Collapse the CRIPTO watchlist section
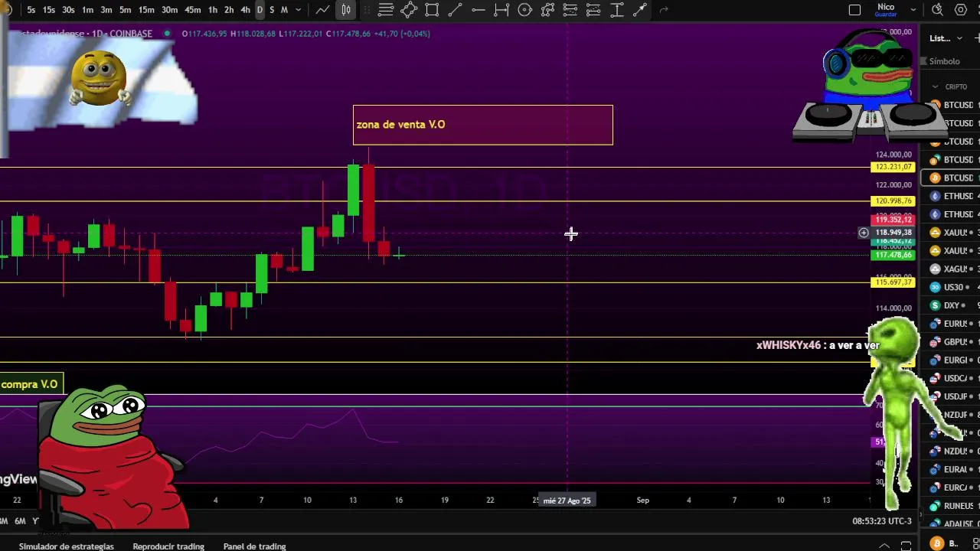Screen dimensions: 980x551 pyautogui.click(x=935, y=86)
